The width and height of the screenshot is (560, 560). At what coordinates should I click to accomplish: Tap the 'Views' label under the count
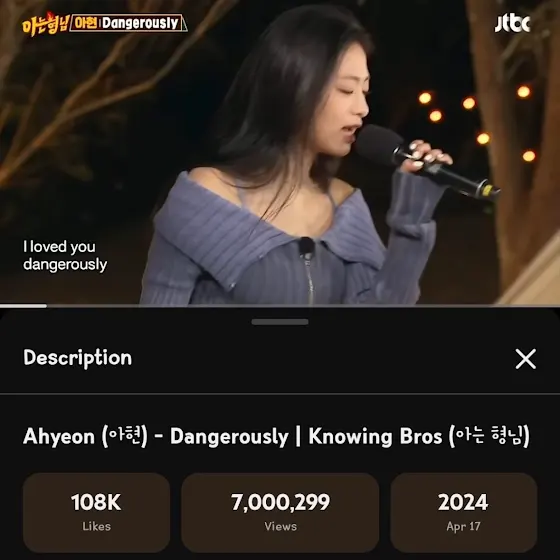tap(280, 526)
